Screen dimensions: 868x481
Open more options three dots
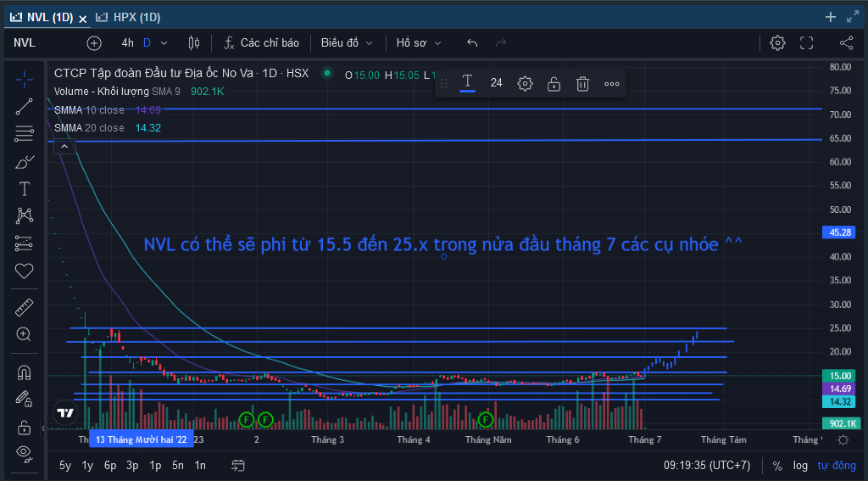pyautogui.click(x=612, y=84)
